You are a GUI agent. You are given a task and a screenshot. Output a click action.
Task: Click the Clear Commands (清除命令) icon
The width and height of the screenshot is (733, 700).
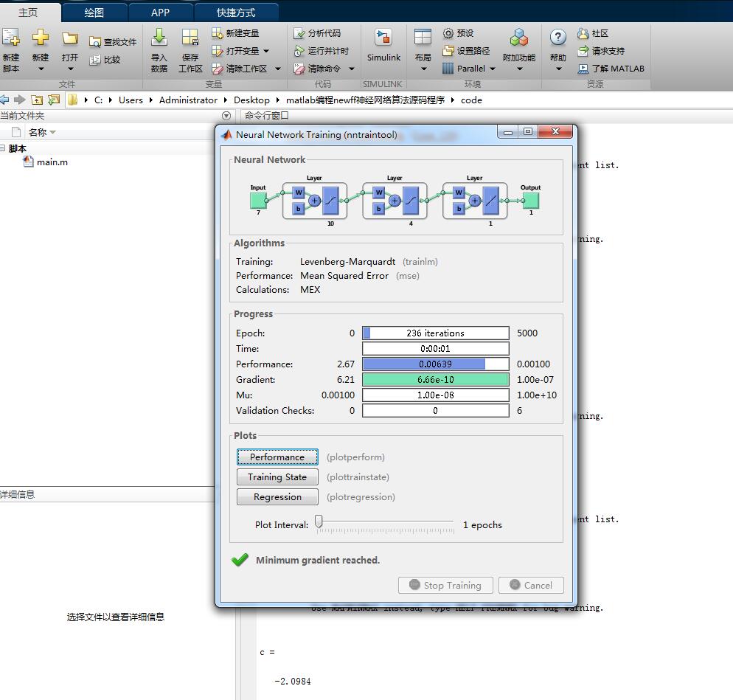coord(299,69)
